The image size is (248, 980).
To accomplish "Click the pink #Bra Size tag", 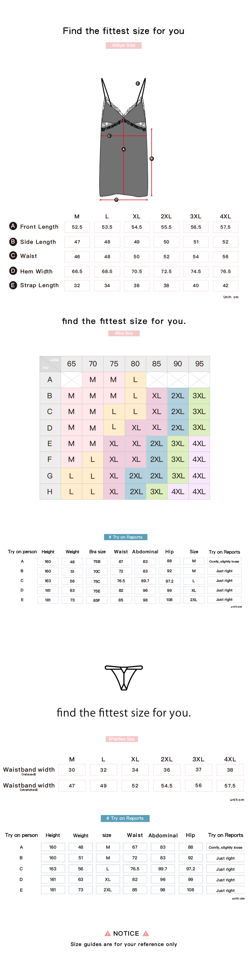I will pyautogui.click(x=124, y=333).
